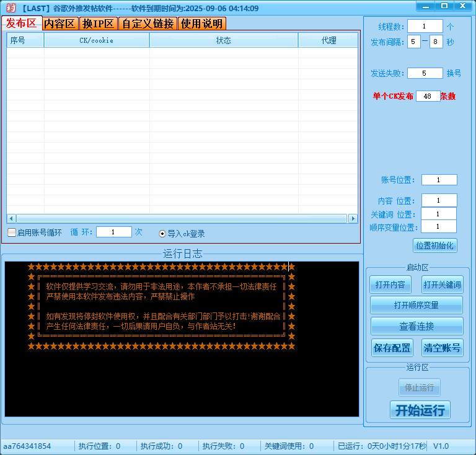Viewport: 476px width, 455px height.
Task: Sort by the CK/cookie column header
Action: (97, 40)
